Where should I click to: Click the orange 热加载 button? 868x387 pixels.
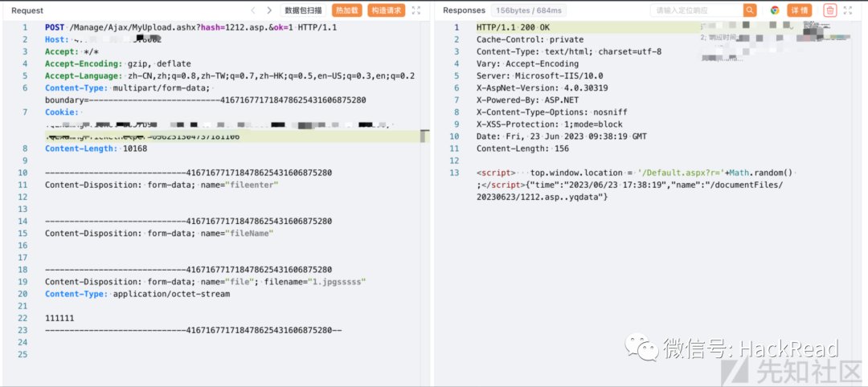tap(347, 10)
